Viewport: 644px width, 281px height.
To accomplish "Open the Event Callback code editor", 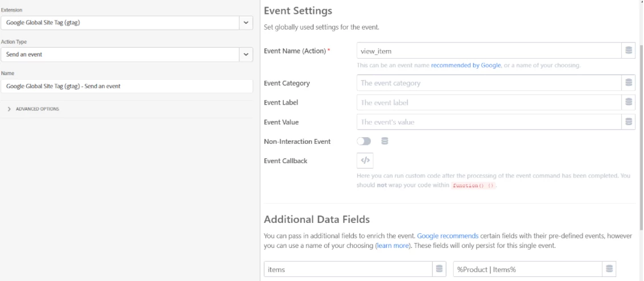I will point(365,161).
